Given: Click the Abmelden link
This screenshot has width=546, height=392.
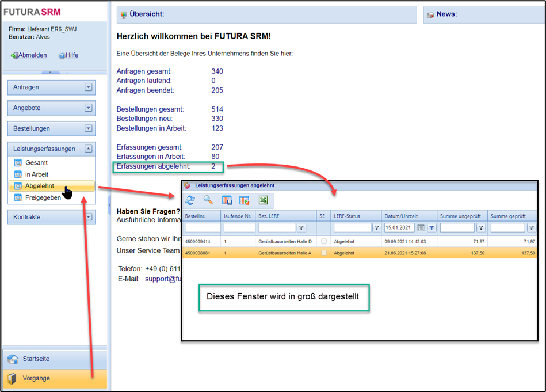Looking at the screenshot, I should (x=32, y=55).
